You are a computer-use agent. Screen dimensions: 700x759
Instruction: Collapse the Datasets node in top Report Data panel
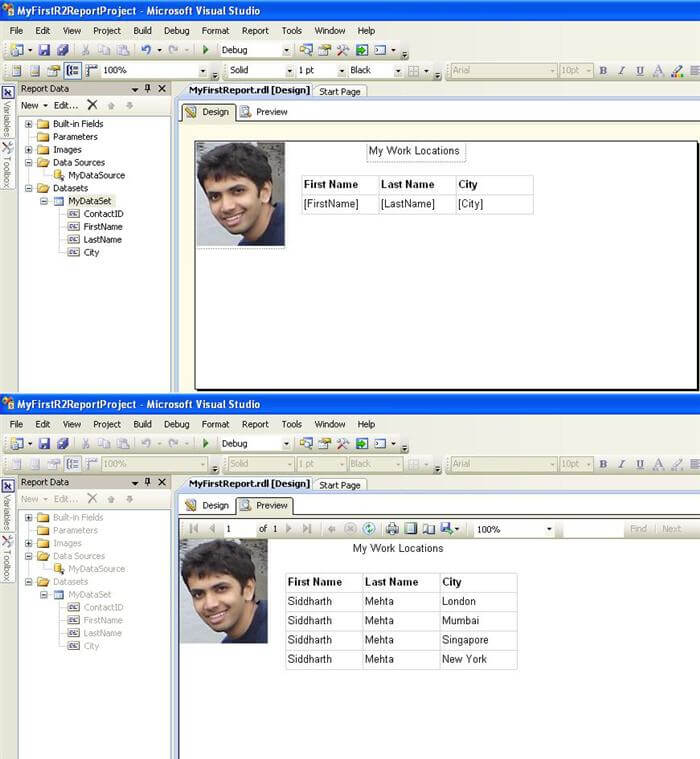(29, 188)
